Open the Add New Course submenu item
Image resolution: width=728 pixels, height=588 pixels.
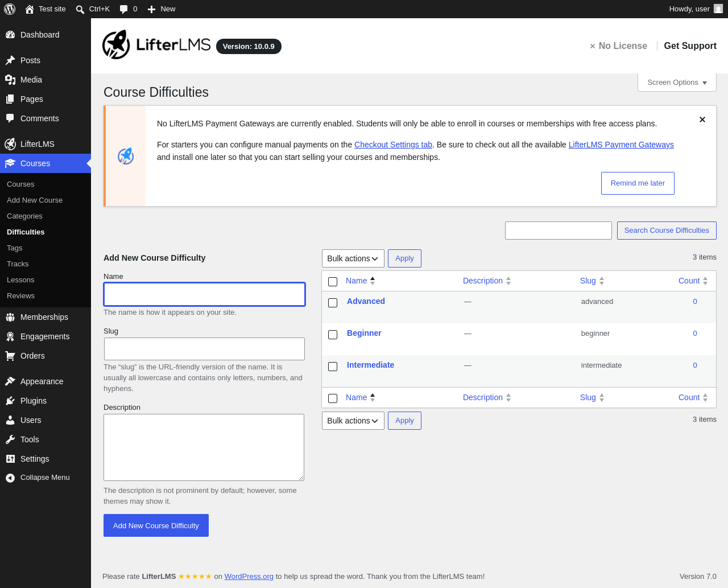35,200
